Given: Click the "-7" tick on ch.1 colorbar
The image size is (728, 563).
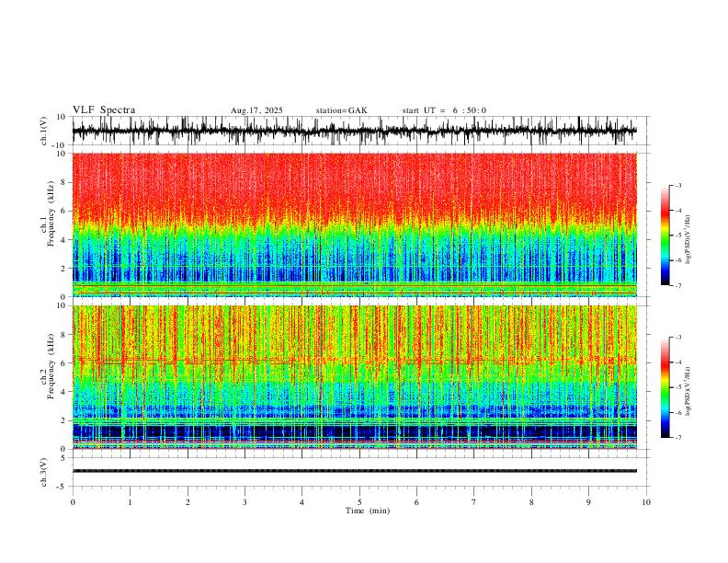Looking at the screenshot, I should [x=677, y=286].
